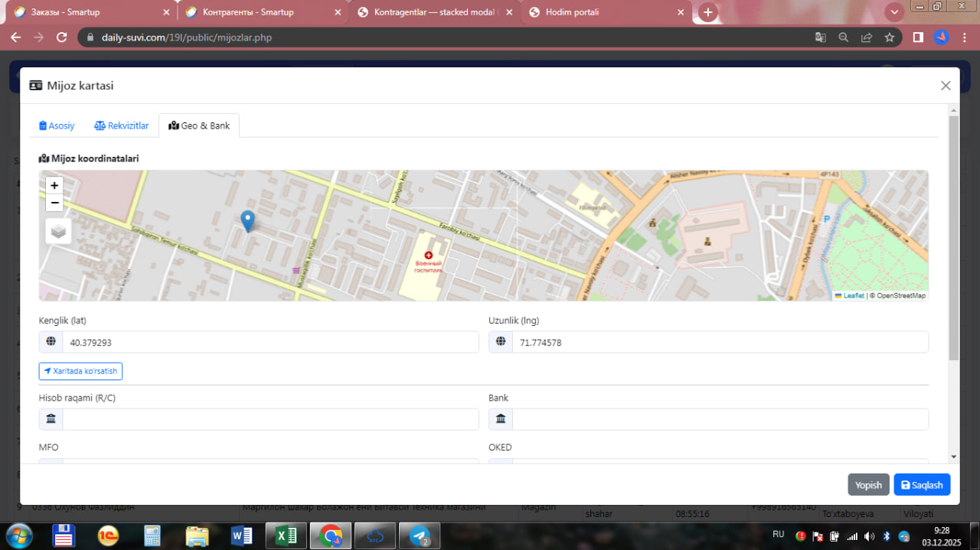Open the map layers control
Screen dimensions: 980x550
[x=58, y=230]
